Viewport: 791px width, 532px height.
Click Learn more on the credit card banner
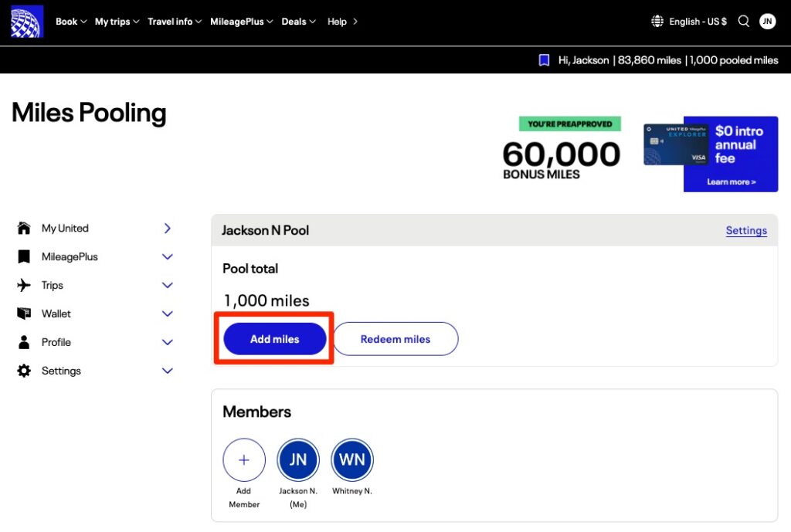[731, 182]
